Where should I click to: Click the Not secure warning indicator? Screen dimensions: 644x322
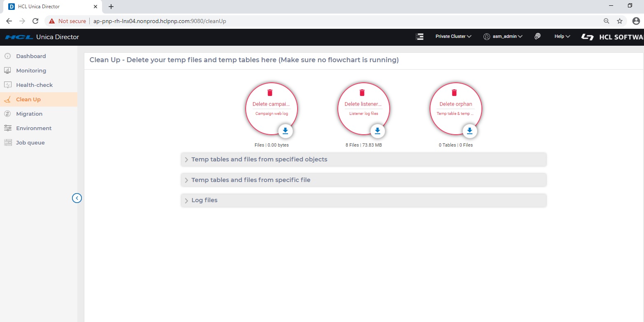(68, 21)
